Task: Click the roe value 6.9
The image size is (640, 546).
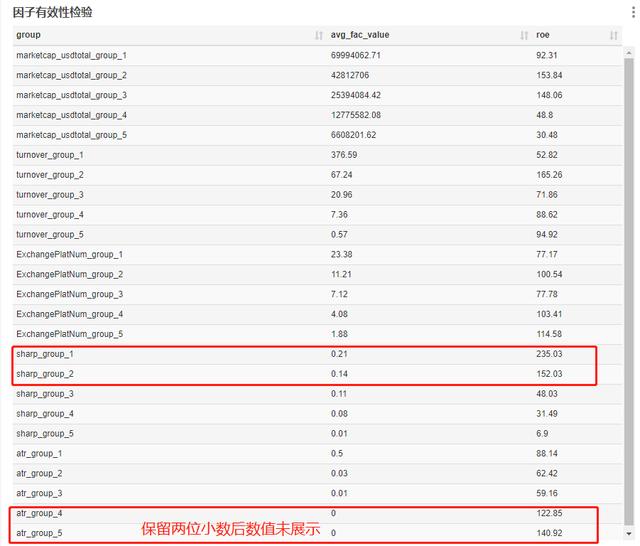Action: [542, 434]
